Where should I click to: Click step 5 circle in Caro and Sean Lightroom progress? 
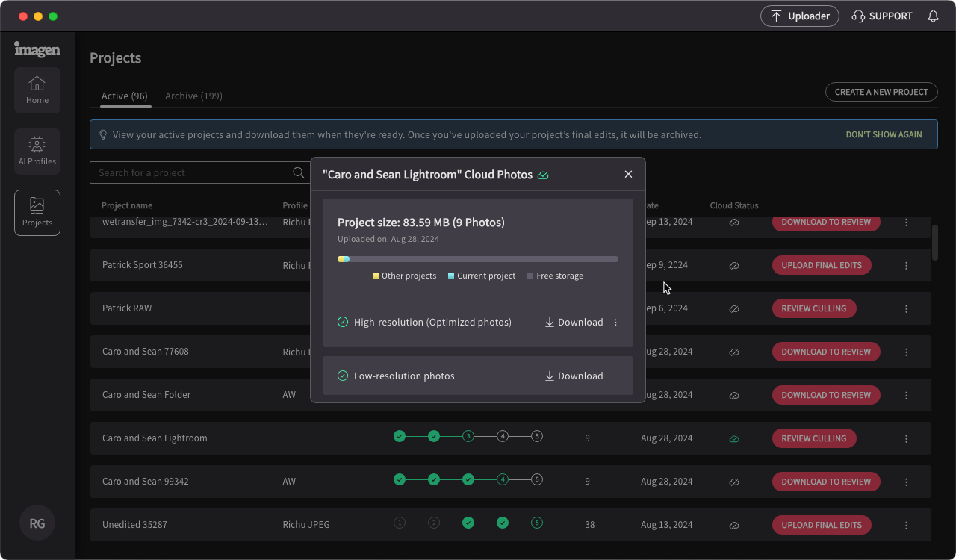coord(537,436)
